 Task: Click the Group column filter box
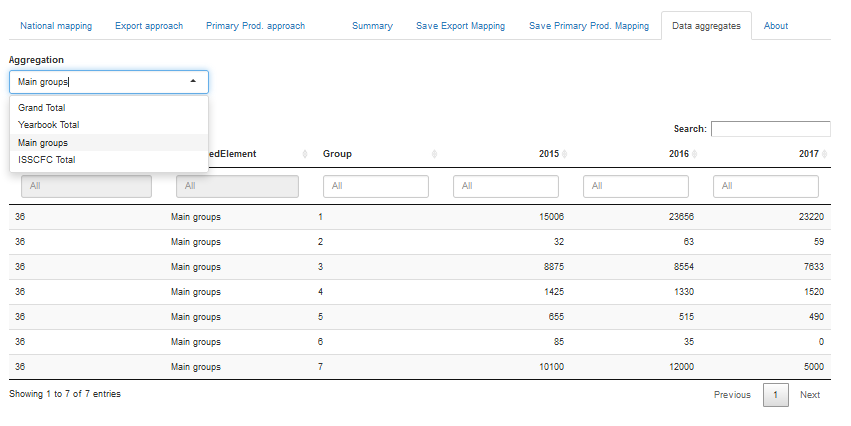375,186
